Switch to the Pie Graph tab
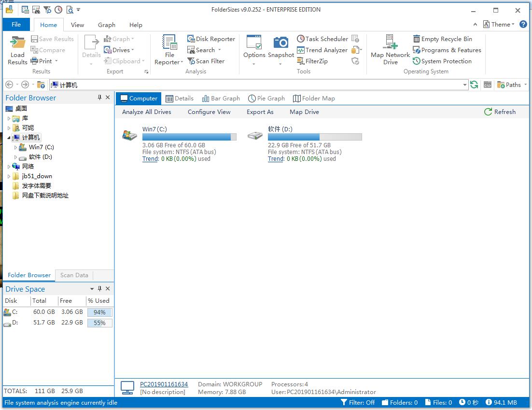The width and height of the screenshot is (532, 410). (266, 99)
